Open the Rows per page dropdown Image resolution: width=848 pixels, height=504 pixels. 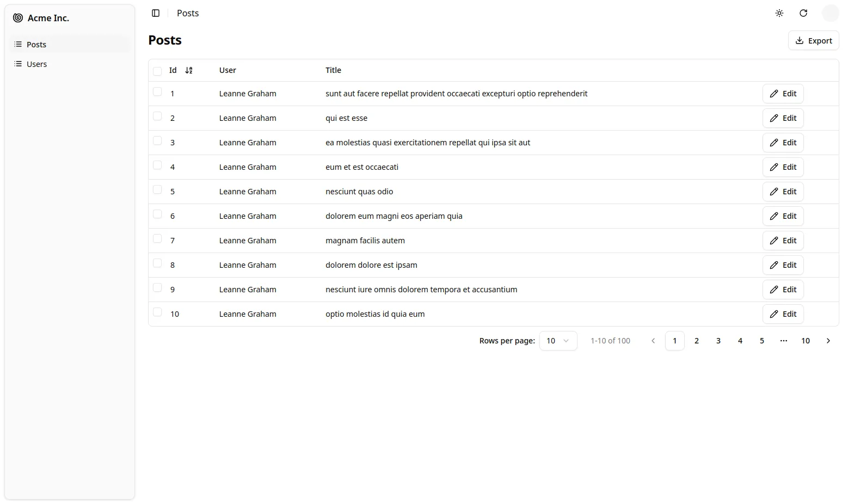point(558,340)
